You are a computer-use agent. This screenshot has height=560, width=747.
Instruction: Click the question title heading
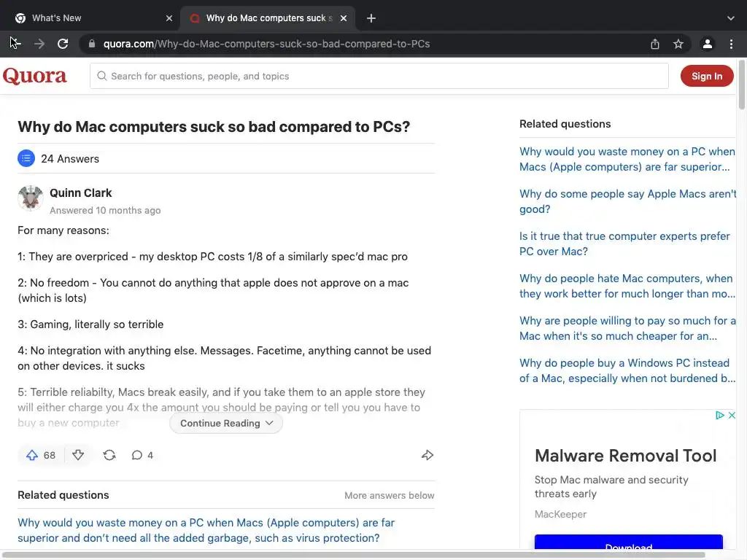coord(214,127)
